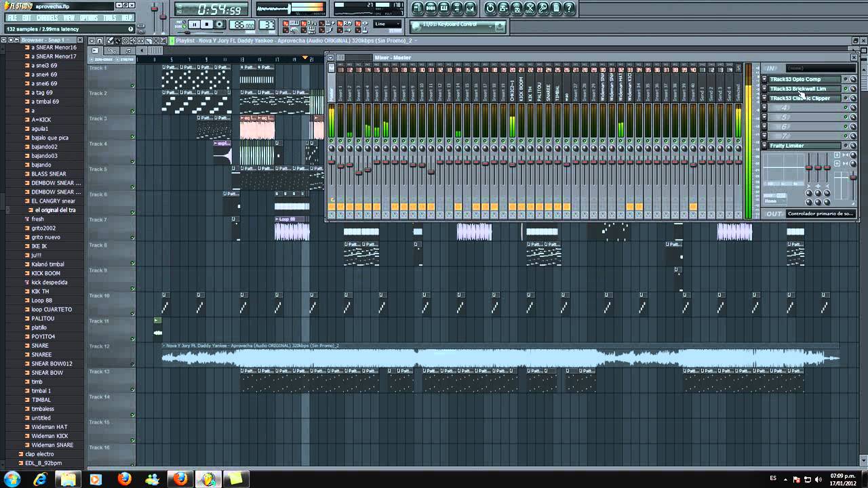868x488 pixels.
Task: Open the HELP menu
Action: pyautogui.click(x=127, y=18)
